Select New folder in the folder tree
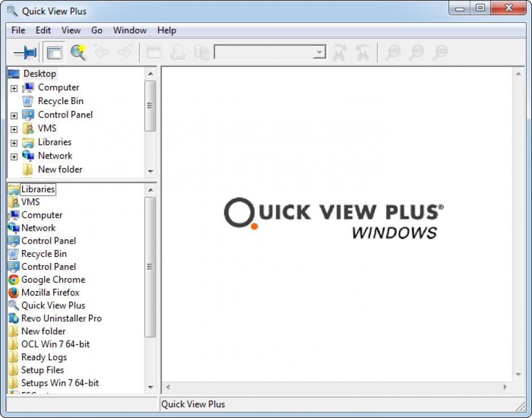Screen dimensions: 532x418 coord(60,170)
